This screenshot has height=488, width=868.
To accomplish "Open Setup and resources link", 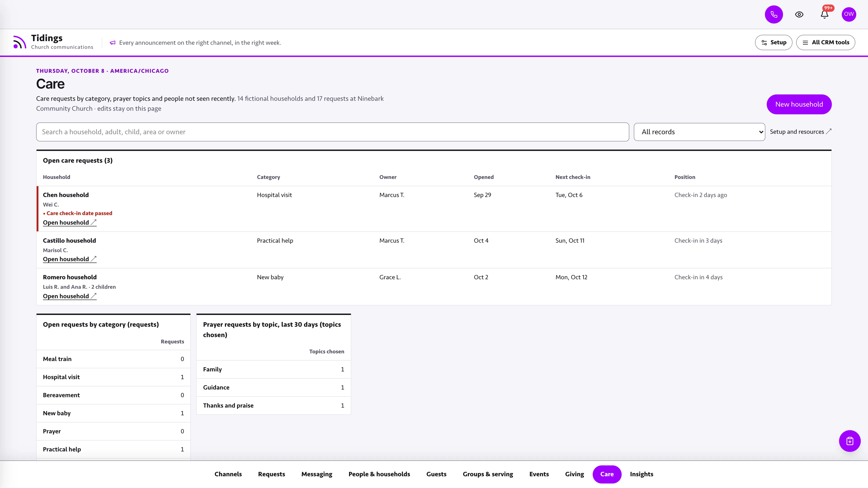I will click(800, 132).
